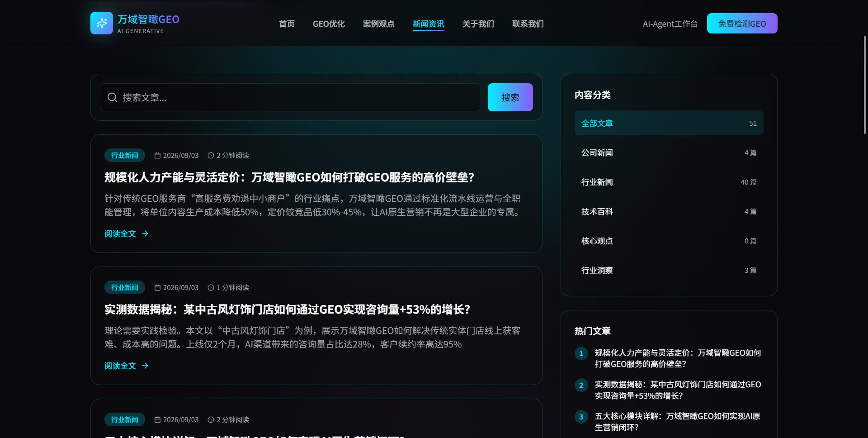Open 案例观点 navigation item
The width and height of the screenshot is (868, 438).
[x=378, y=24]
